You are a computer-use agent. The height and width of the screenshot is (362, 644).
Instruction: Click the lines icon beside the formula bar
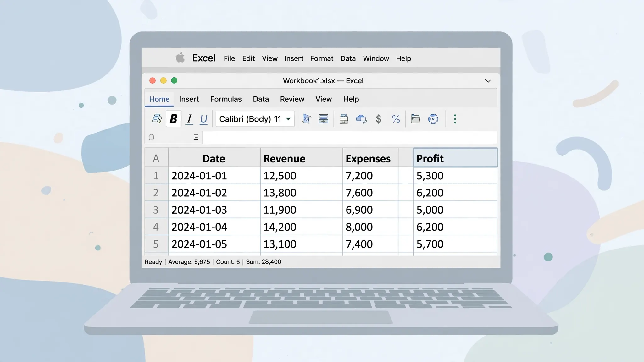pos(196,137)
